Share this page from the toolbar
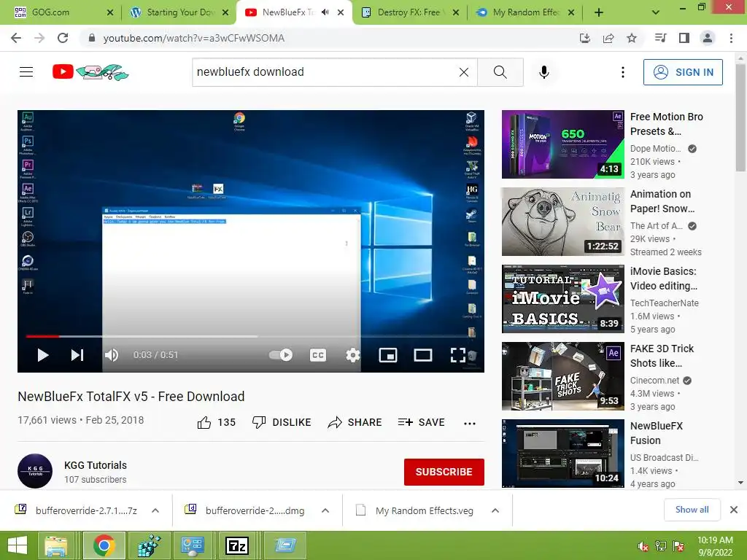 608,38
